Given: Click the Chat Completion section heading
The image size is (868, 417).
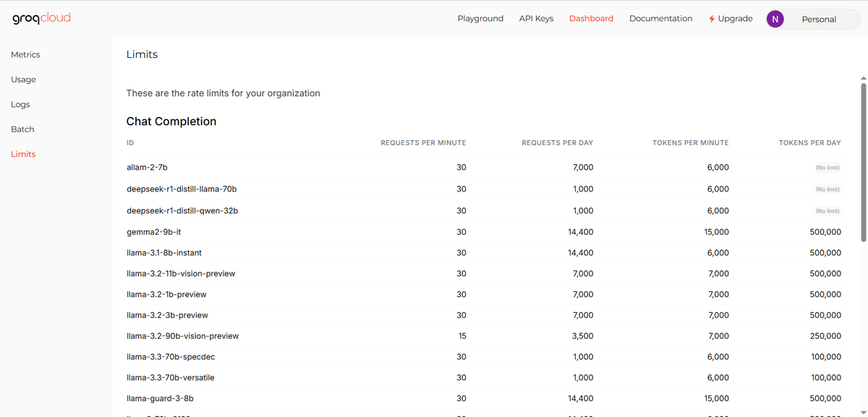Looking at the screenshot, I should point(171,121).
